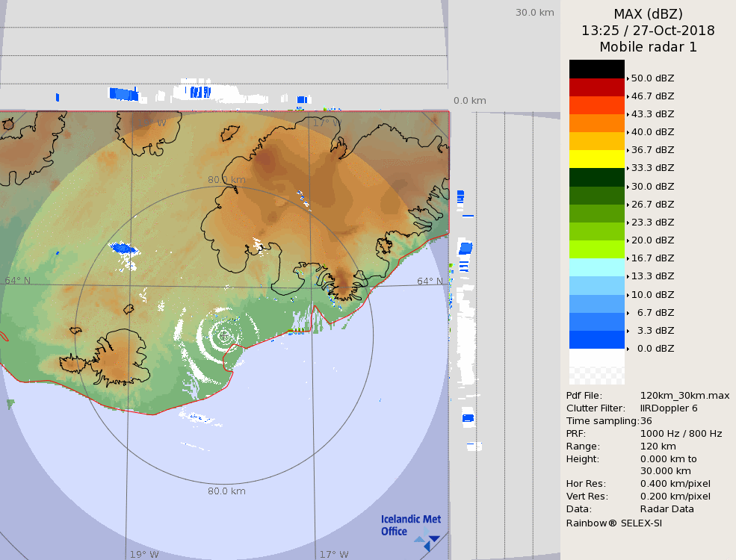Select the black swatch at the top of the legend
736x560 pixels.
point(596,69)
